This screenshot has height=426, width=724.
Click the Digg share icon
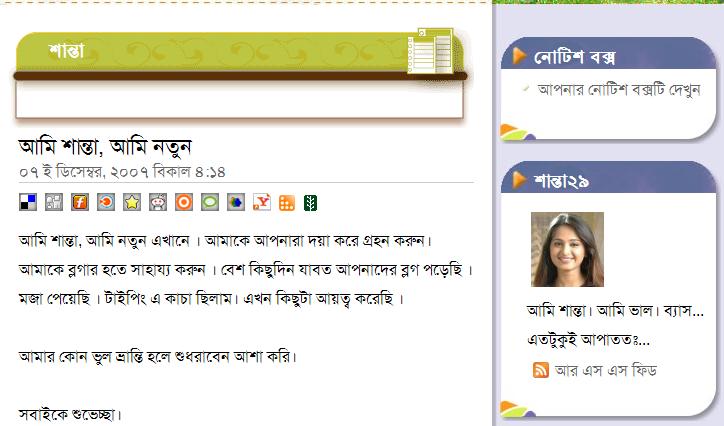(54, 202)
